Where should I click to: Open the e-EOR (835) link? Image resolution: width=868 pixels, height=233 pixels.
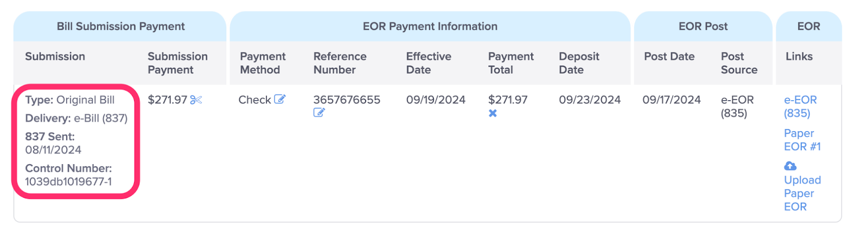[800, 106]
